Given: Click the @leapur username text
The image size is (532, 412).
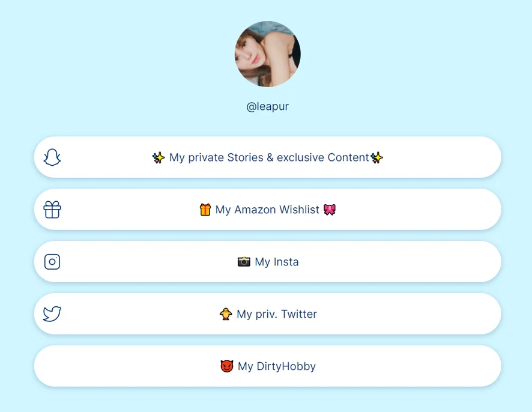Looking at the screenshot, I should (268, 106).
